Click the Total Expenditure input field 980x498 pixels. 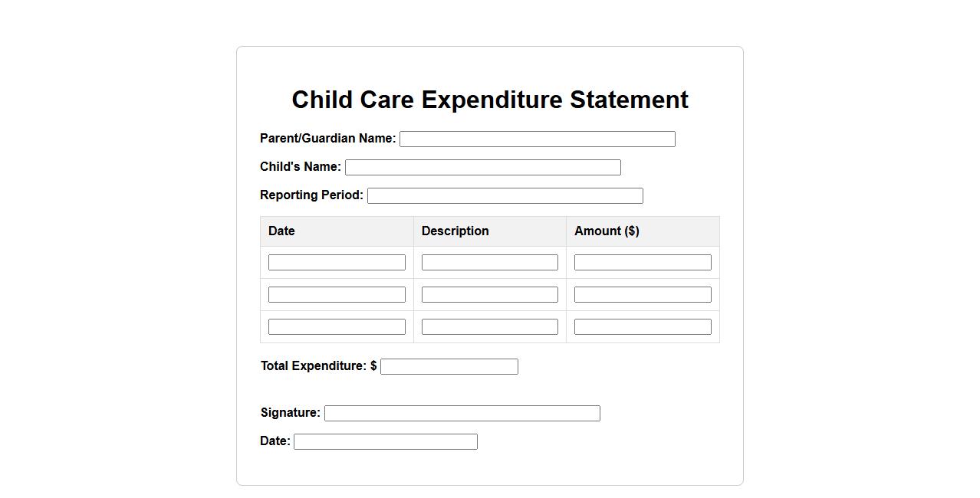click(449, 367)
